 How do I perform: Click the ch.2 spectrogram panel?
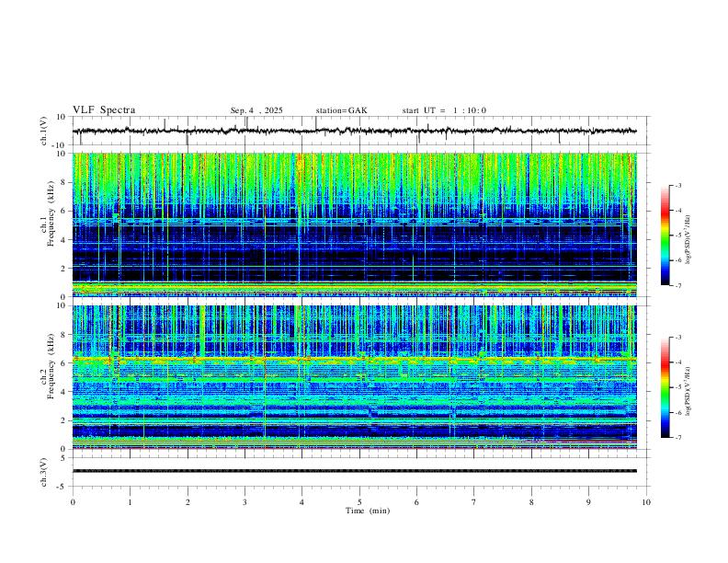coord(355,377)
